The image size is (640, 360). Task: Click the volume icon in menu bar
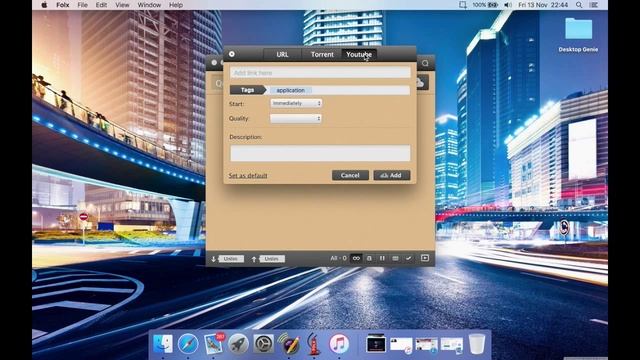(508, 5)
